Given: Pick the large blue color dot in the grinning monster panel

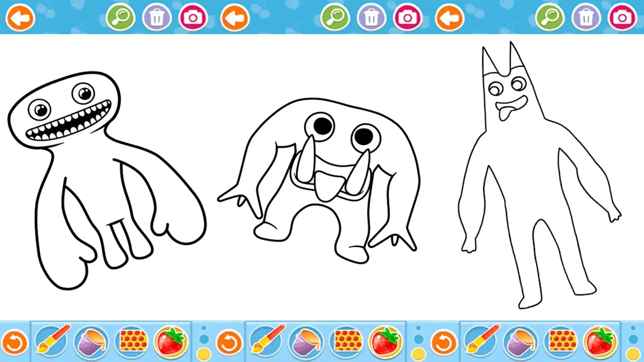Looking at the screenshot, I should [x=204, y=339].
